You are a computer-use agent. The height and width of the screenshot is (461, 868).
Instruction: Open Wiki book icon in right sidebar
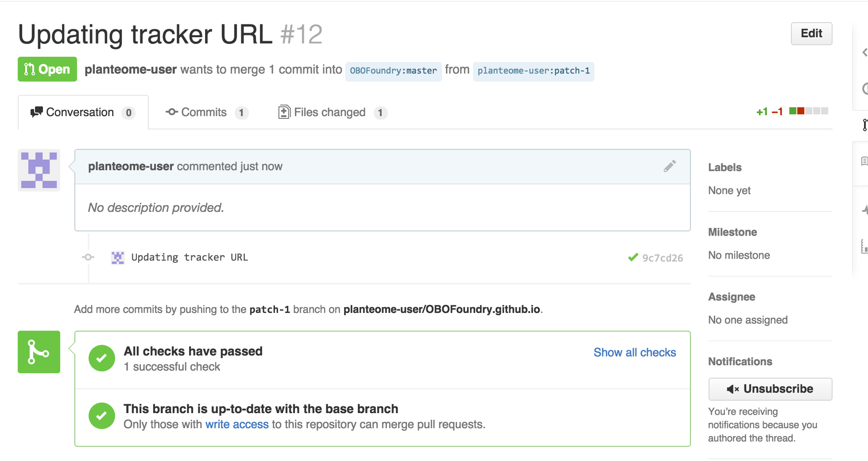[864, 161]
